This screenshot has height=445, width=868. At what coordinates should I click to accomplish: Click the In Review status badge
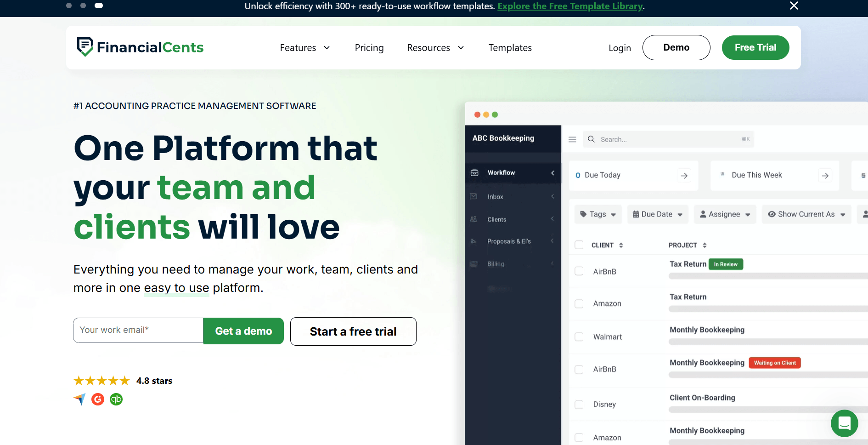(726, 264)
